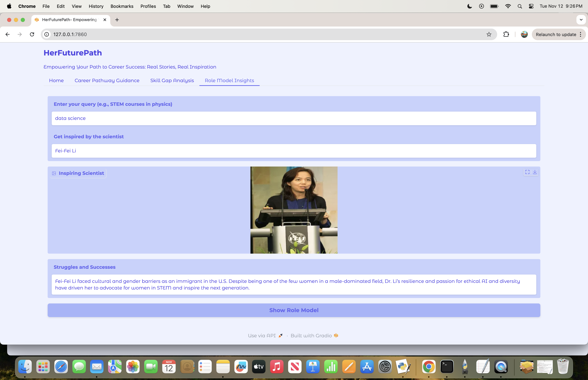Switch to the Career Pathway Guidance tab
The image size is (588, 380).
coord(107,80)
